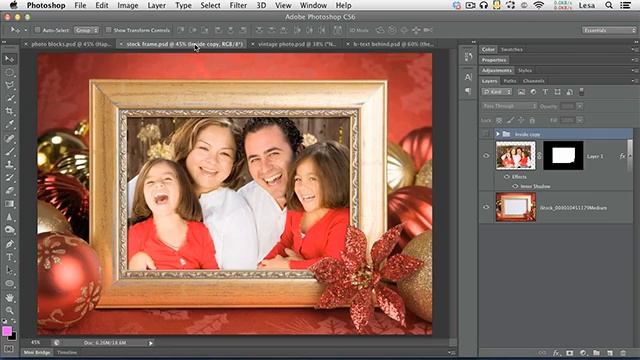Image resolution: width=640 pixels, height=360 pixels.
Task: Select the History Brush tool
Action: (x=9, y=178)
